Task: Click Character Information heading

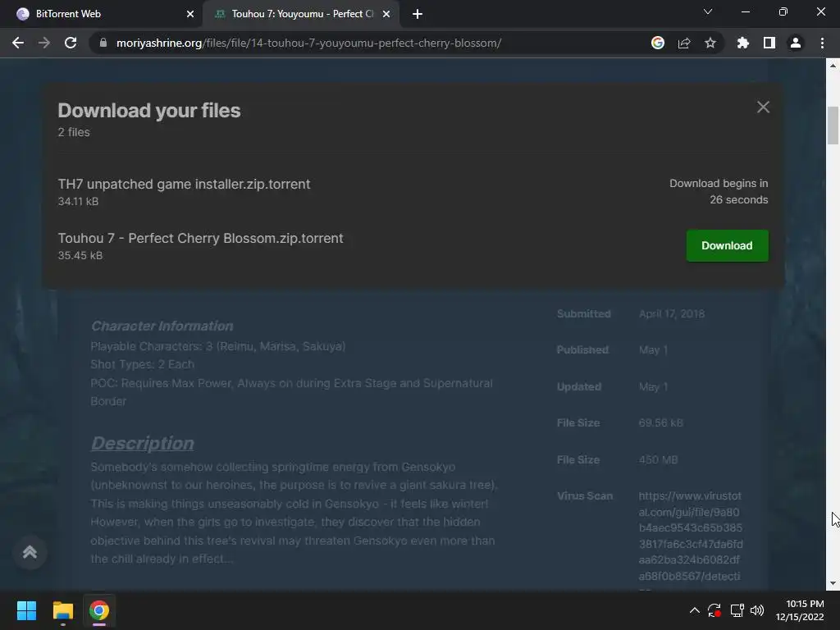Action: tap(162, 326)
